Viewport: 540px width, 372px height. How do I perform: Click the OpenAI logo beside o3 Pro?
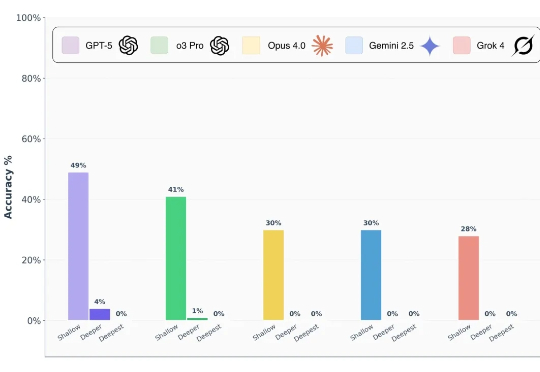220,45
